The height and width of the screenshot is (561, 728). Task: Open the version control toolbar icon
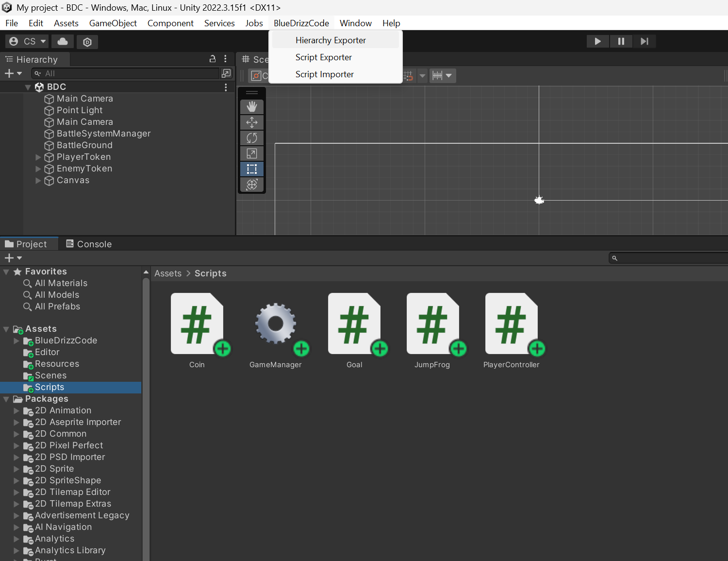point(87,42)
